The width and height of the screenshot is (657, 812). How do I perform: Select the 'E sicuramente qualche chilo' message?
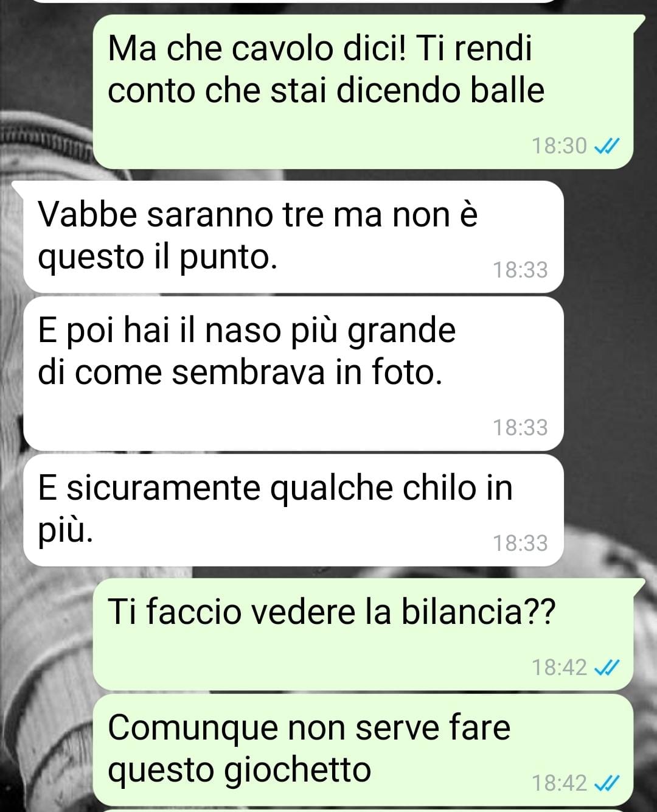(293, 510)
